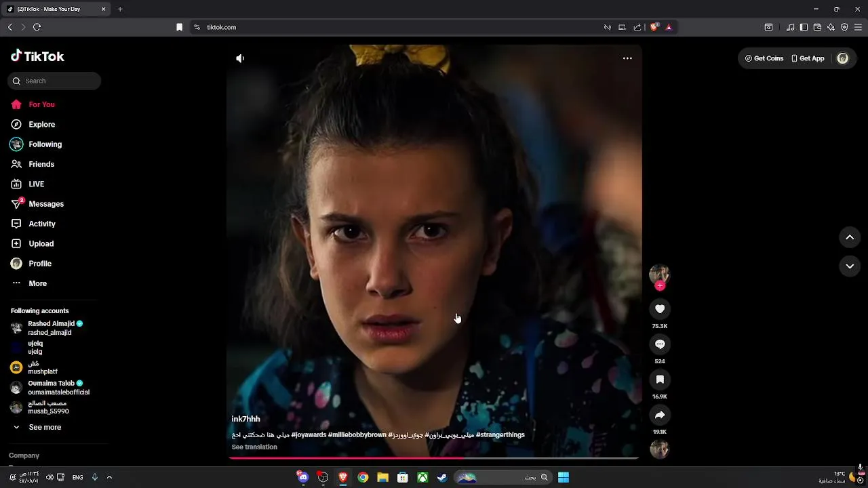Click the Windows Start button

564,477
